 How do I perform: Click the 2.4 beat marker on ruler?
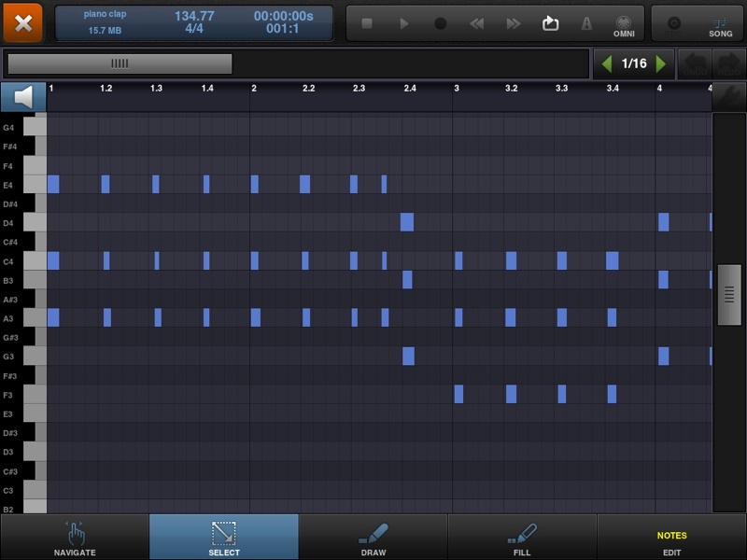point(410,88)
